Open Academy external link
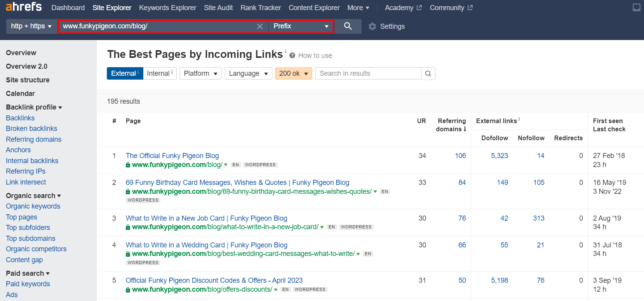The width and height of the screenshot is (644, 301). click(403, 8)
